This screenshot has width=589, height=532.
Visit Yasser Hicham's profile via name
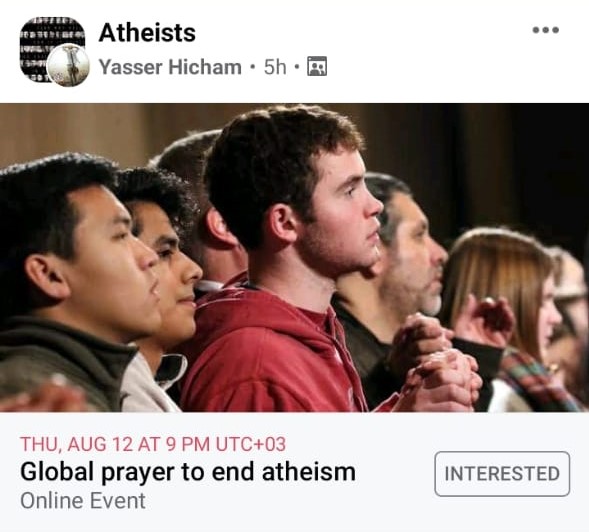pyautogui.click(x=170, y=67)
